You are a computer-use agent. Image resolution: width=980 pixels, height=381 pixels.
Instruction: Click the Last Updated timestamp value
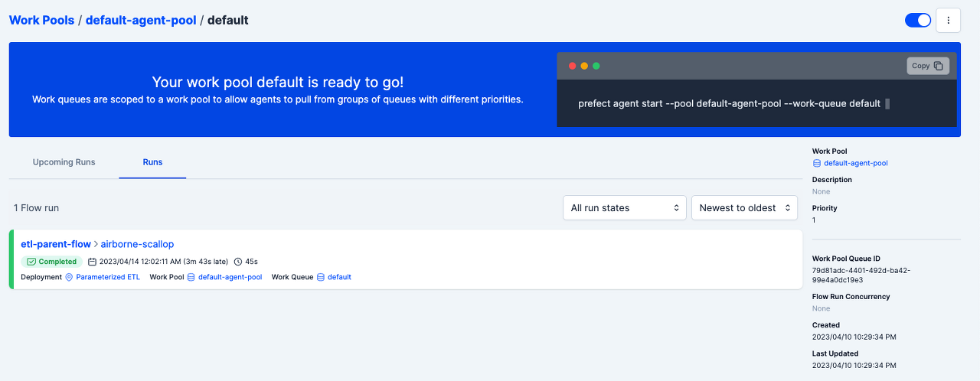click(854, 365)
